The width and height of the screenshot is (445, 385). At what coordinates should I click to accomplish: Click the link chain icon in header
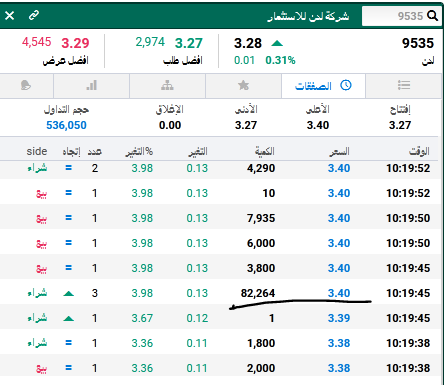click(x=34, y=15)
